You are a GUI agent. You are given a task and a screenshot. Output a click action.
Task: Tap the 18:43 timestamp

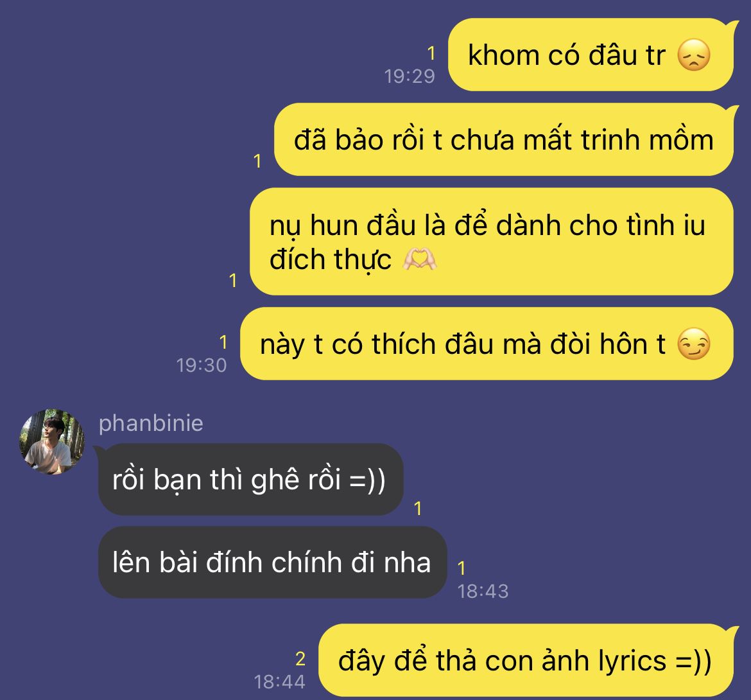(x=483, y=591)
